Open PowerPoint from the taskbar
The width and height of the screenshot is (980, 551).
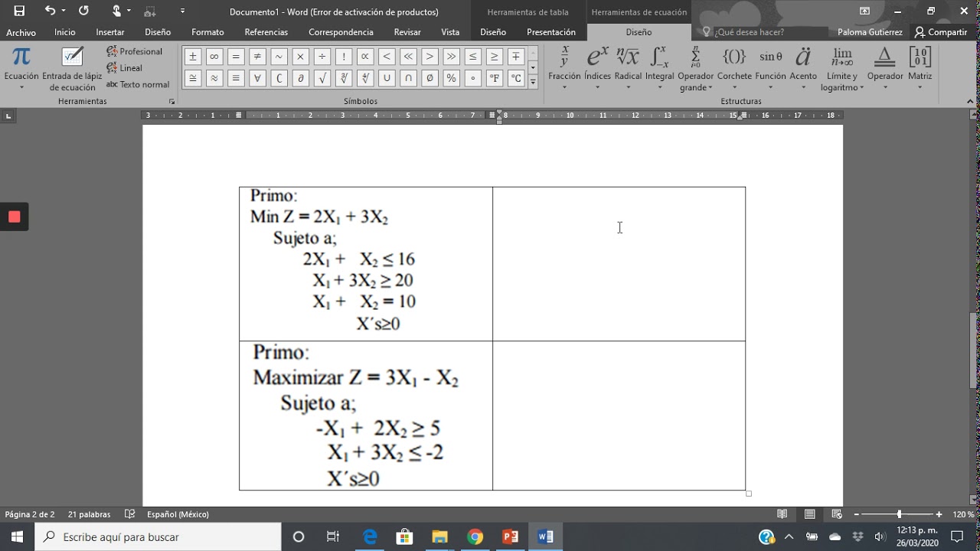pyautogui.click(x=510, y=536)
